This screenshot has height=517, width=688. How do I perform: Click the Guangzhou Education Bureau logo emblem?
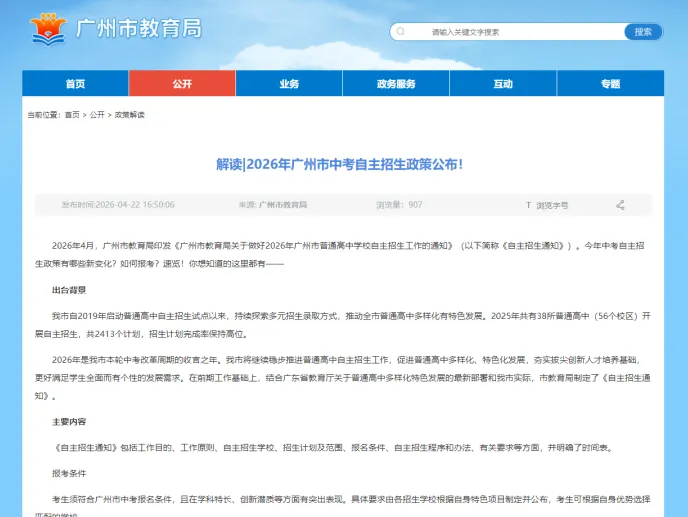pos(48,29)
